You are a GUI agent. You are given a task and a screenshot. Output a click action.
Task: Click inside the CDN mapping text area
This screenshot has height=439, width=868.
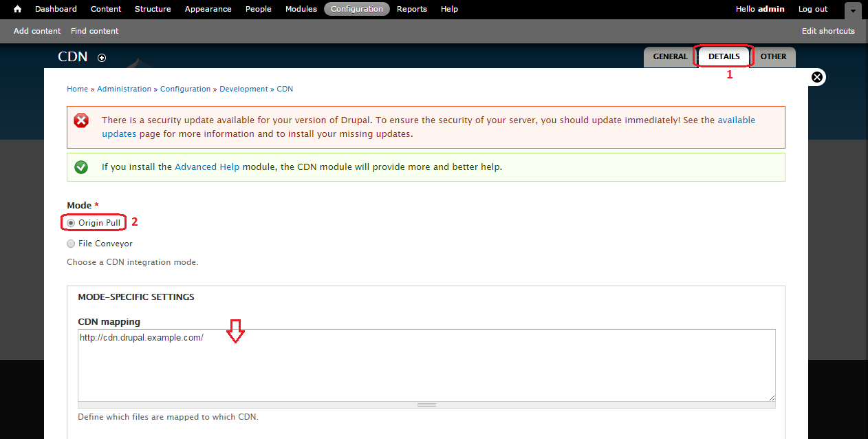point(426,365)
